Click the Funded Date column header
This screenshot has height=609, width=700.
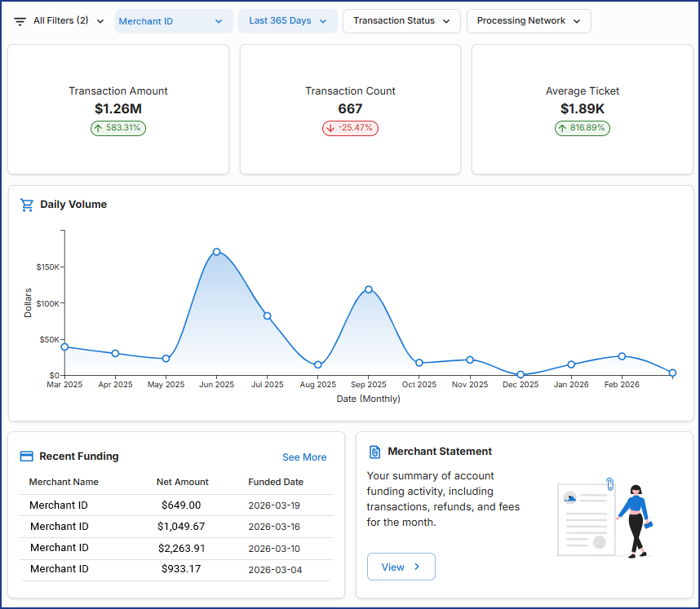coord(276,482)
